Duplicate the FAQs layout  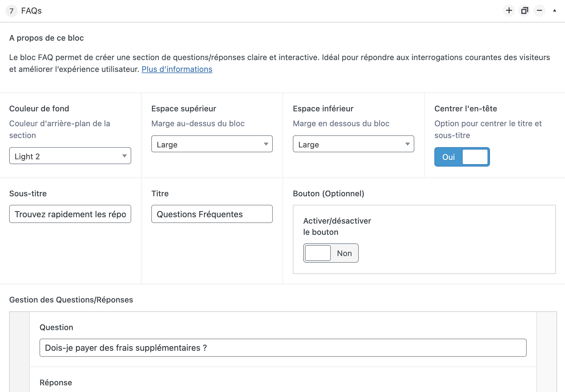point(524,11)
